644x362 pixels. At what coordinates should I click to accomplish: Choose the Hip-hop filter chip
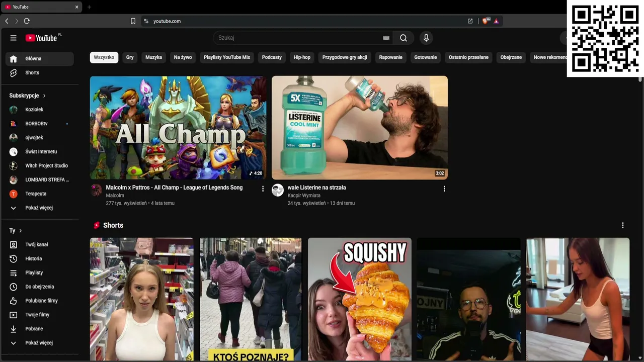click(302, 57)
